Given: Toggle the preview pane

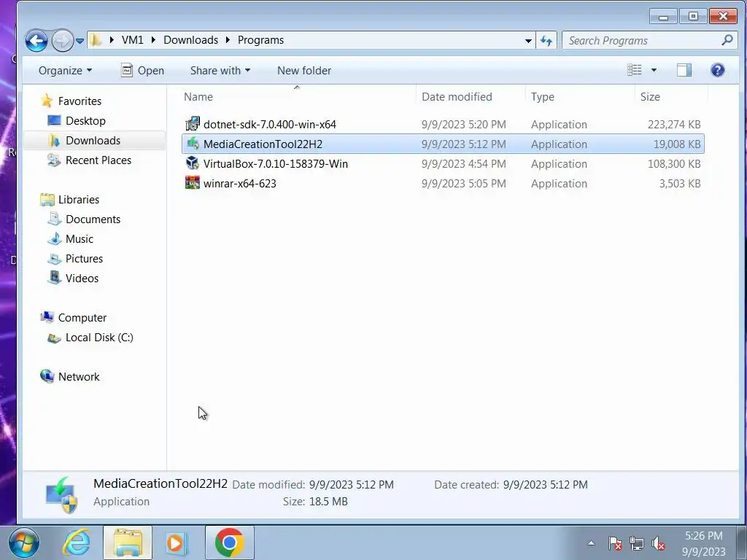Looking at the screenshot, I should pyautogui.click(x=684, y=70).
